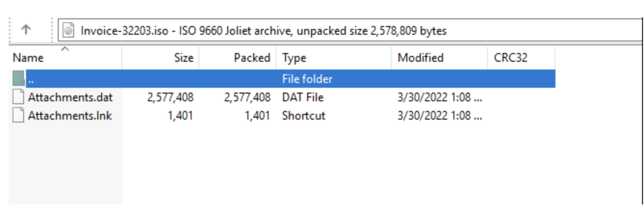This screenshot has width=644, height=219.
Task: Sort files by the Type column header
Action: coord(334,58)
